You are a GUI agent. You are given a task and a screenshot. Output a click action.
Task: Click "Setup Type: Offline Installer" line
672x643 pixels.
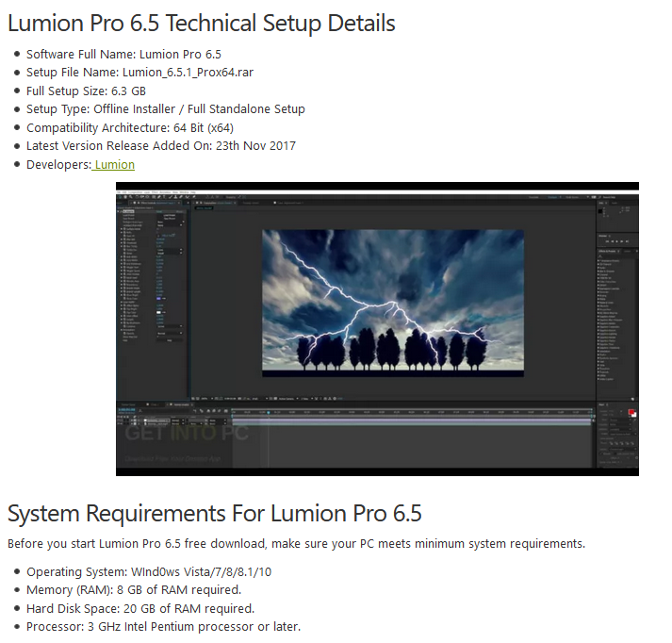pos(166,109)
